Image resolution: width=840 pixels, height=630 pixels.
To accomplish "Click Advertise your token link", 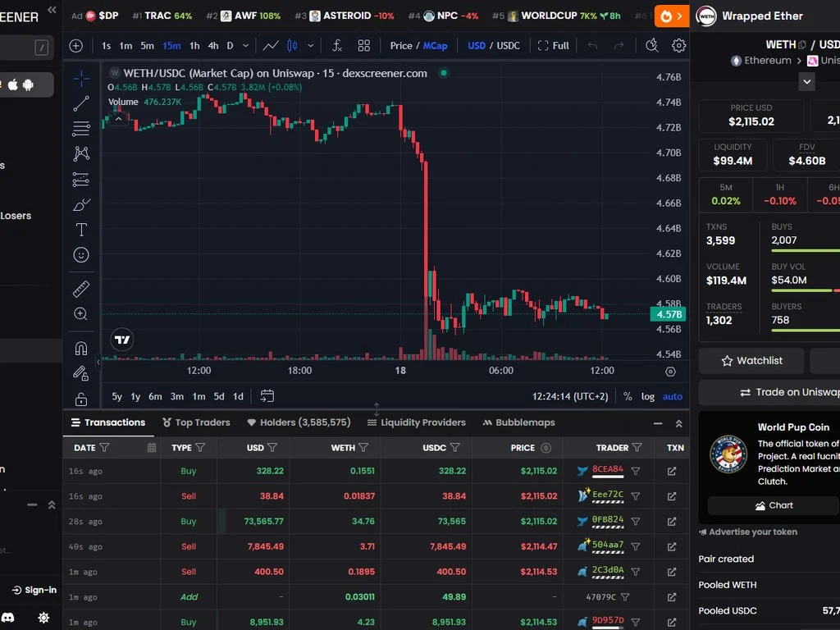I will click(748, 532).
